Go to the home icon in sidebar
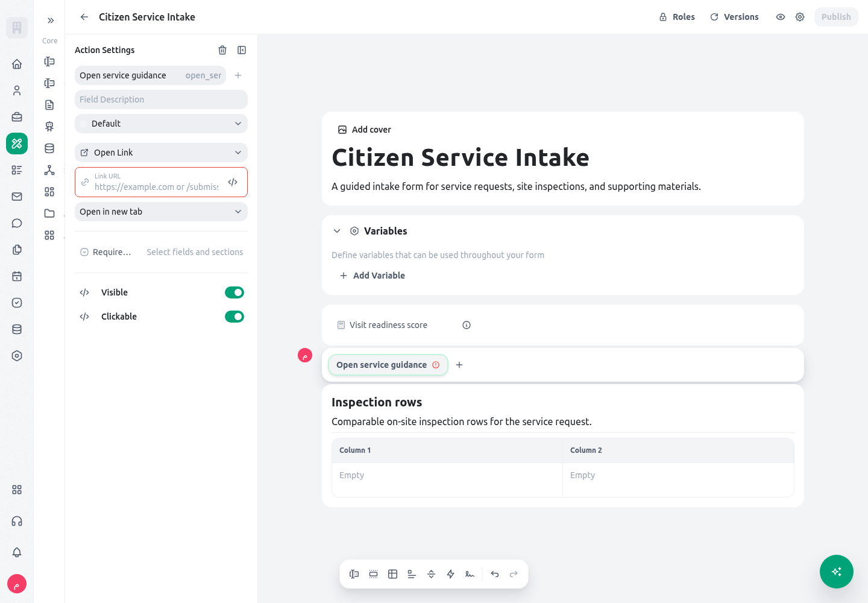 pos(17,64)
